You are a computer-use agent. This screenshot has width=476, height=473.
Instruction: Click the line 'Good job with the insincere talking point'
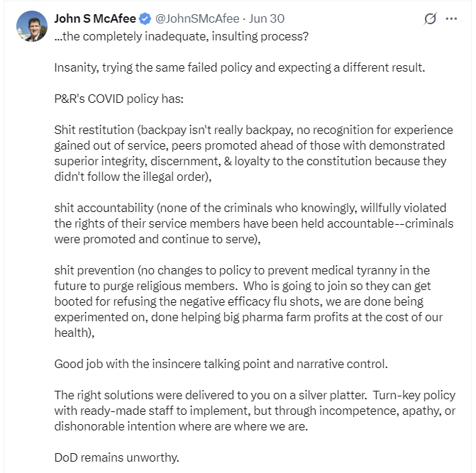click(x=221, y=364)
